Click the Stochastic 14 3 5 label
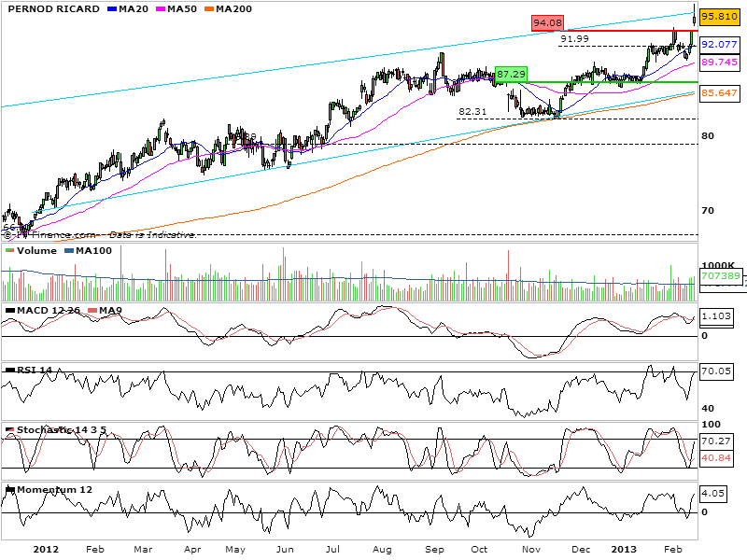The width and height of the screenshot is (747, 560). tap(62, 430)
